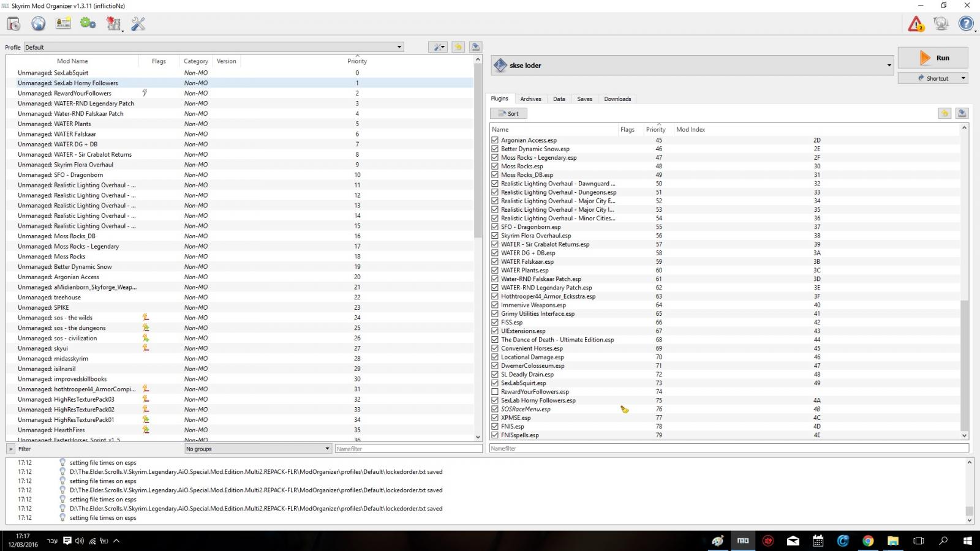The image size is (980, 551).
Task: Click the Run button
Action: (x=933, y=58)
